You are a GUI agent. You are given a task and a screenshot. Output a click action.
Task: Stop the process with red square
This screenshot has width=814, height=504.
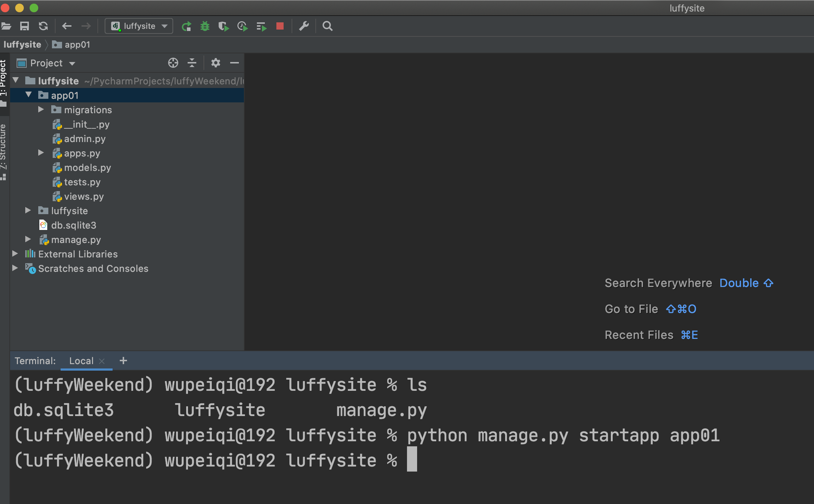(280, 26)
